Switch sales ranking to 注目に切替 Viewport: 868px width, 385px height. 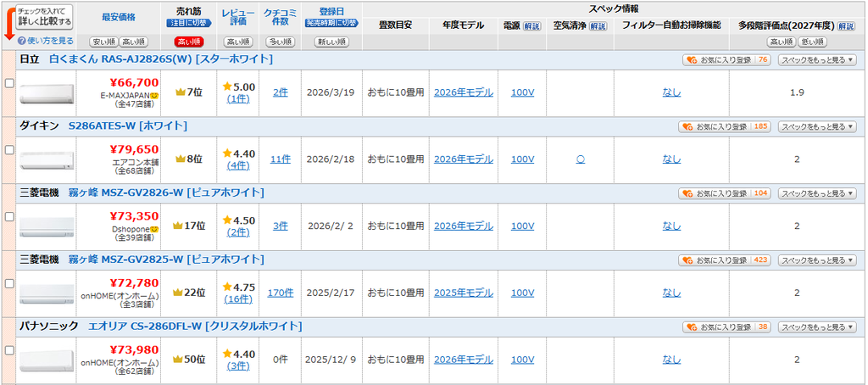tap(189, 23)
